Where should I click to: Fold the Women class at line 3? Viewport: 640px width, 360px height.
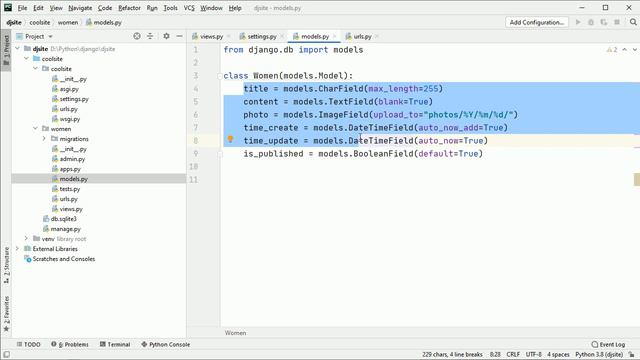coord(220,76)
